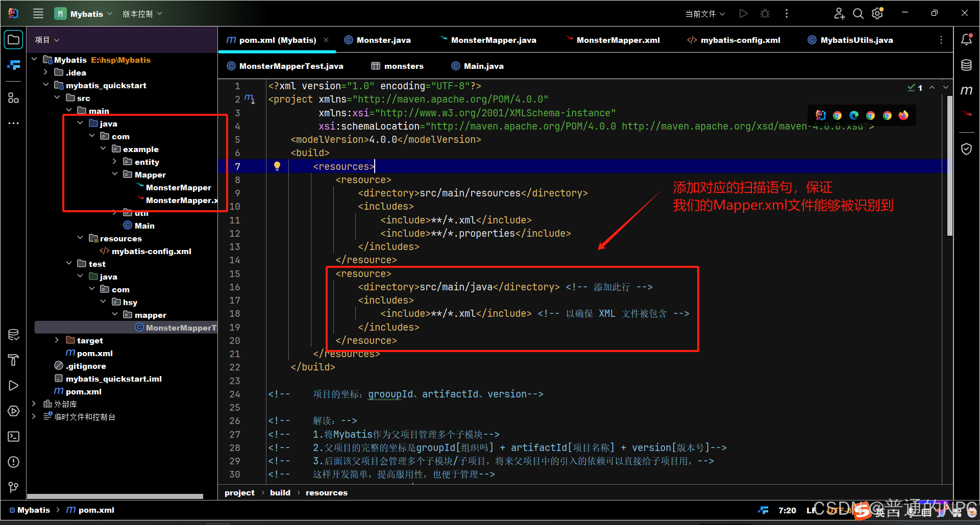Open the 项目 view dropdown

pyautogui.click(x=47, y=40)
